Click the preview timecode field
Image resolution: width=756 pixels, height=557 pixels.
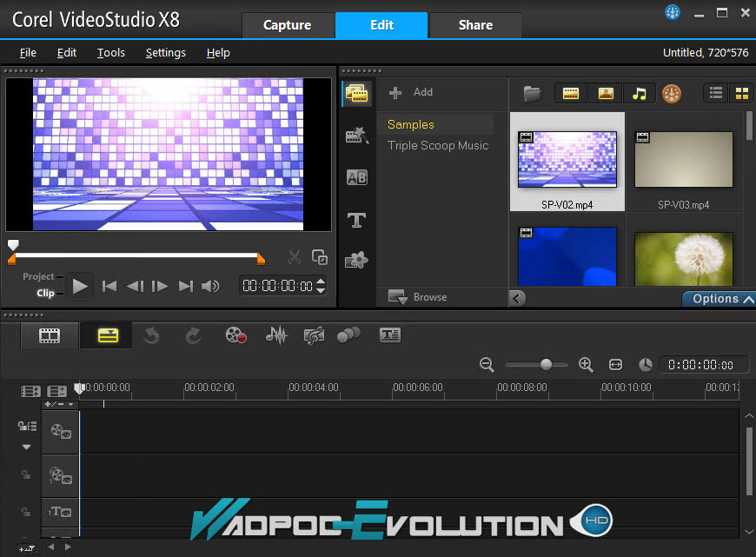tap(277, 286)
